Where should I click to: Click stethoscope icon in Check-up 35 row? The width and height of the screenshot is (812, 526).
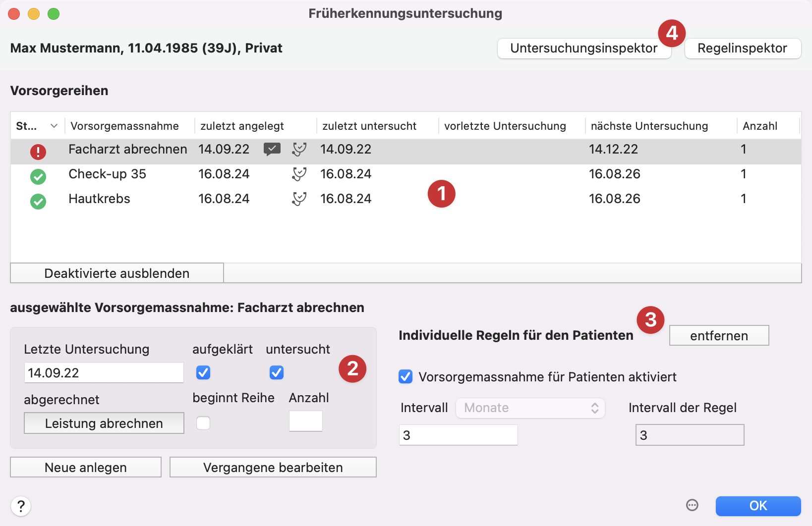[x=299, y=174]
